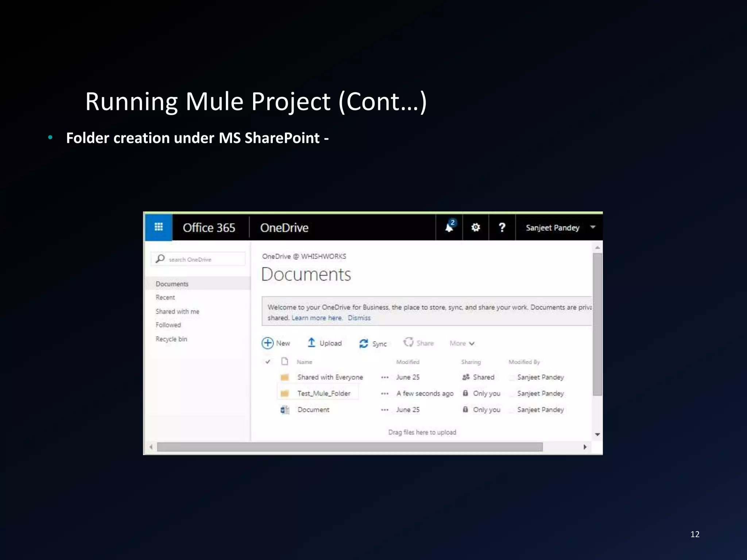Screen dimensions: 747x560
Task: Click the Share icon in toolbar
Action: [x=408, y=342]
